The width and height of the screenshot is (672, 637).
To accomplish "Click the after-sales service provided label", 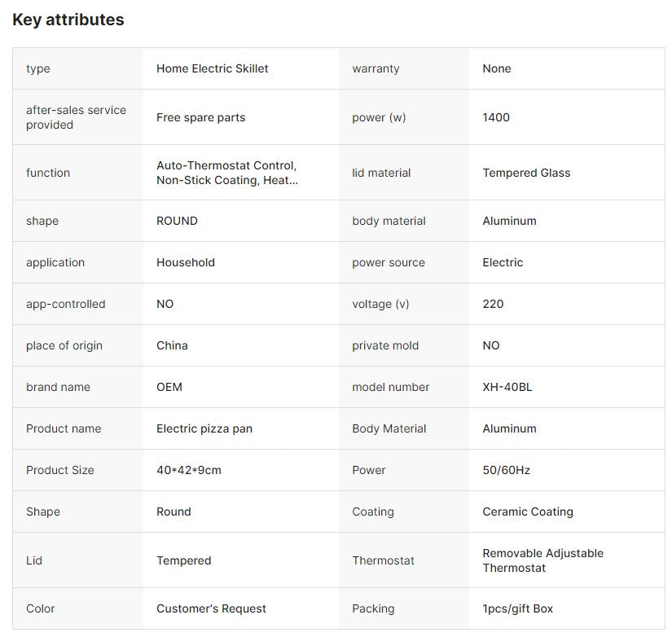I will click(x=76, y=117).
